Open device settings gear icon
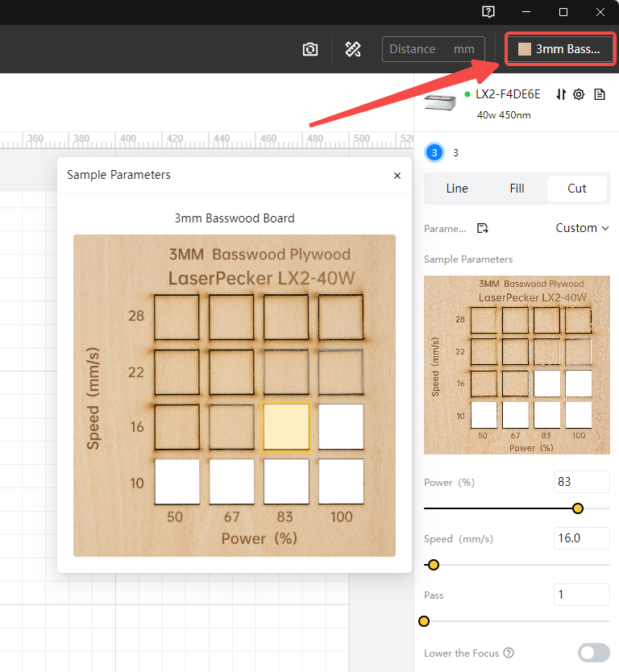The height and width of the screenshot is (672, 619). tap(579, 94)
